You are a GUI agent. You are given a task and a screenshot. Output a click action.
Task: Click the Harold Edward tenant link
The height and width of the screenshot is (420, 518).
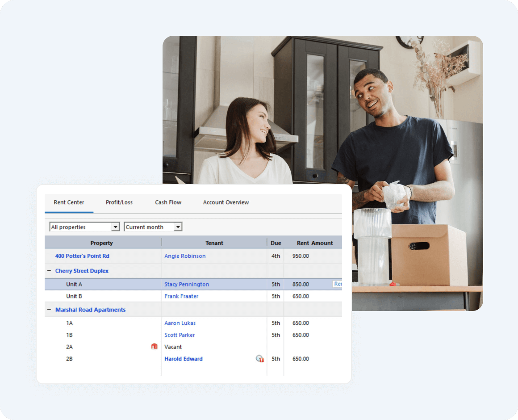(183, 359)
